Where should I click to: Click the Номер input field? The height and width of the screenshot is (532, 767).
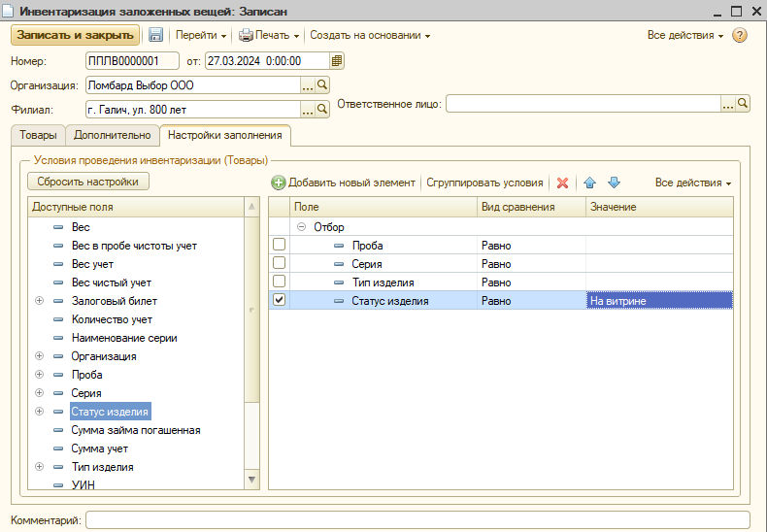point(132,61)
